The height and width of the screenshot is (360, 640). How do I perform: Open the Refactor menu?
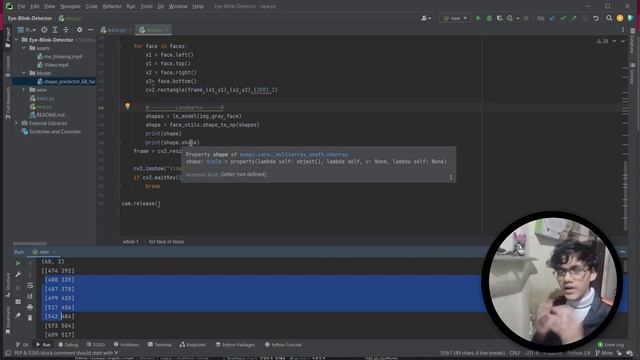[112, 7]
